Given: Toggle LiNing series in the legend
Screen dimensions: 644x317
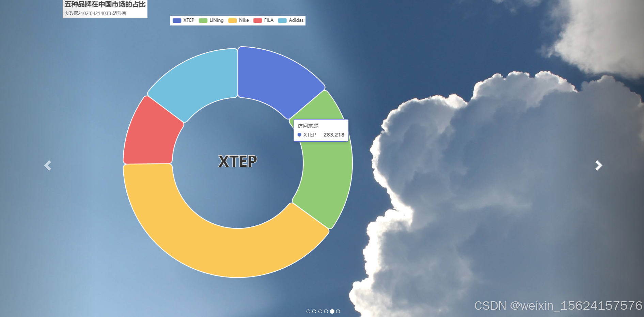Looking at the screenshot, I should click(x=211, y=20).
